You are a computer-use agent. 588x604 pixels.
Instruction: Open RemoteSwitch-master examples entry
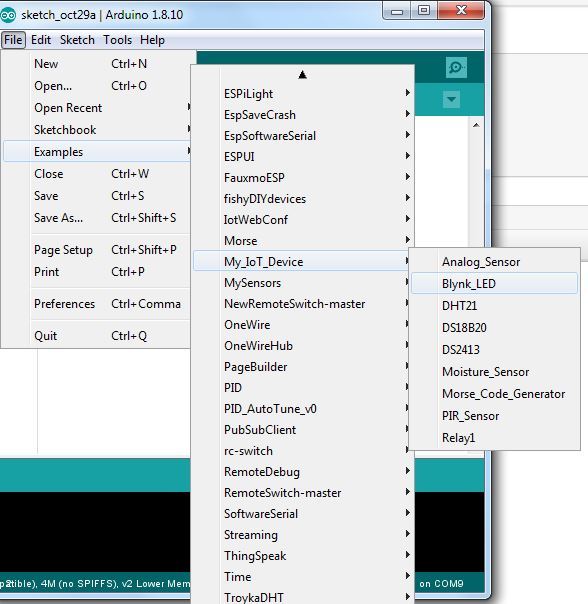[302, 493]
